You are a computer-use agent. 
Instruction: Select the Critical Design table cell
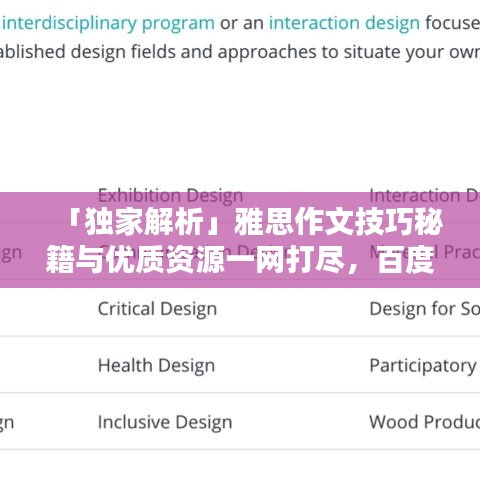click(157, 309)
